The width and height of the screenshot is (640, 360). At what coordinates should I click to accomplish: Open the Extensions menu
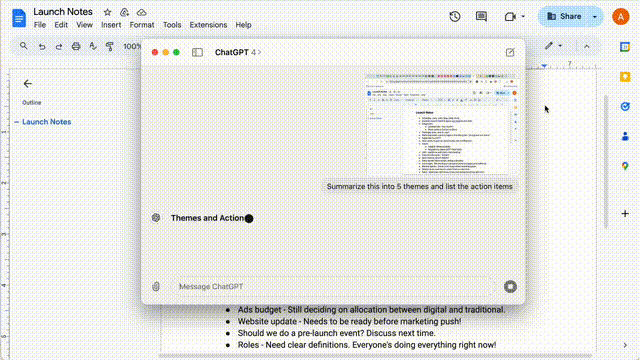coord(208,25)
